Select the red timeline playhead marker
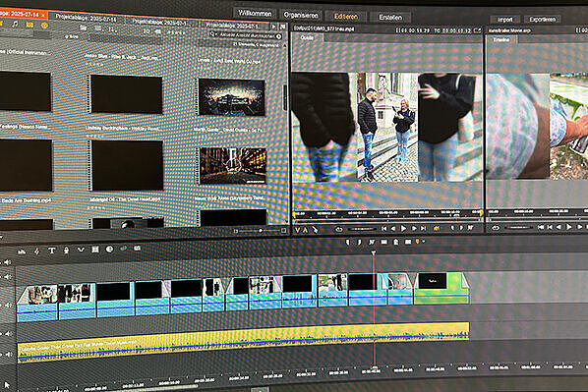588x392 pixels. (x=374, y=253)
